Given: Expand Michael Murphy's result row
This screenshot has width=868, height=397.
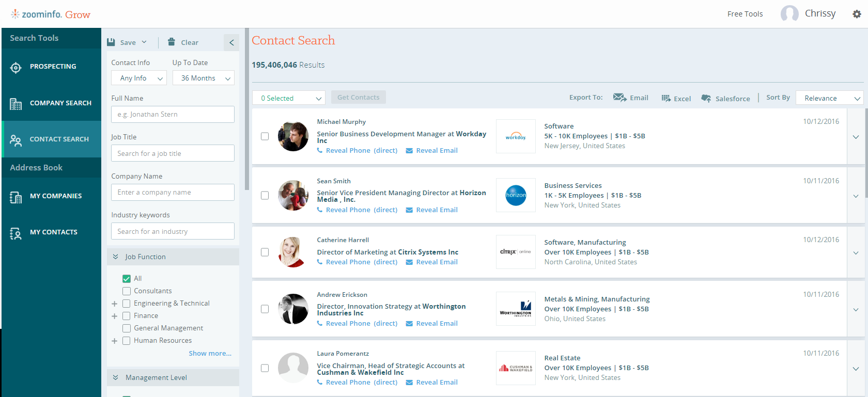Looking at the screenshot, I should 856,137.
